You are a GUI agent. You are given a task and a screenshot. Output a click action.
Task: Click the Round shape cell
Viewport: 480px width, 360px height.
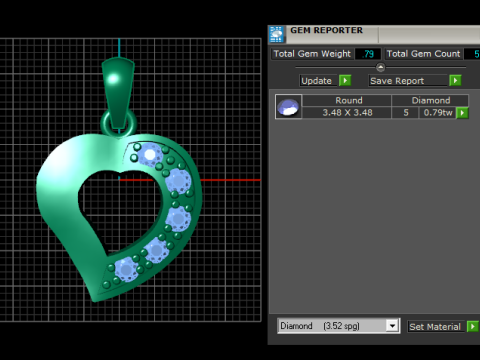pos(347,100)
